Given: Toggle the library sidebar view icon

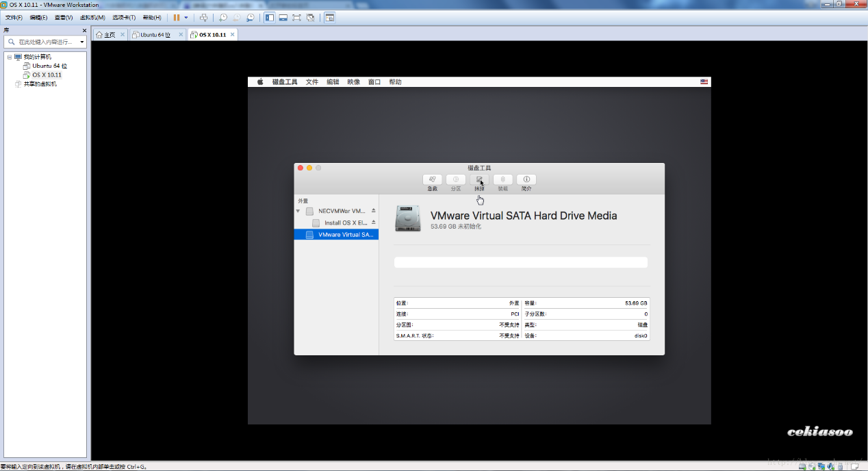Looking at the screenshot, I should tap(270, 17).
